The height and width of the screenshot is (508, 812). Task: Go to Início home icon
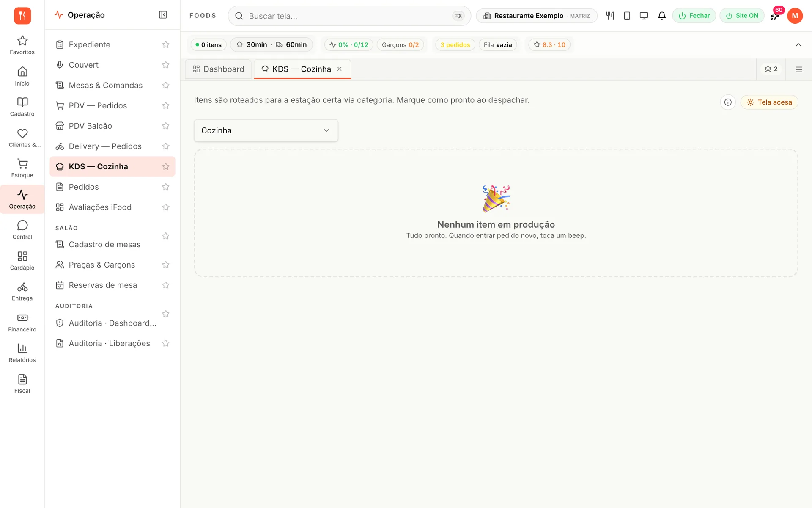22,76
